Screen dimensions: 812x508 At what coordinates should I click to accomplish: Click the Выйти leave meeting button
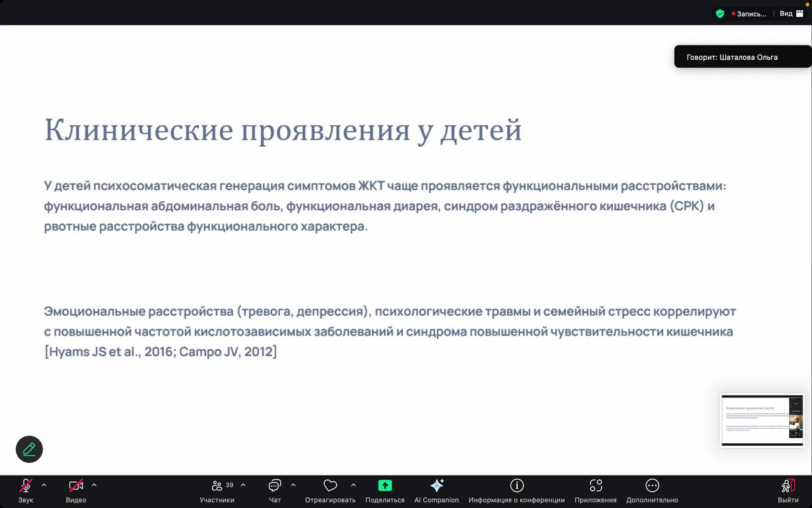[x=788, y=486]
